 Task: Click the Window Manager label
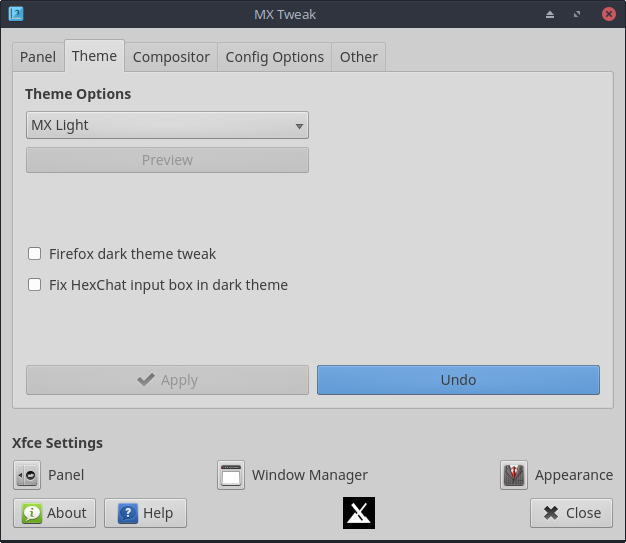(x=310, y=475)
